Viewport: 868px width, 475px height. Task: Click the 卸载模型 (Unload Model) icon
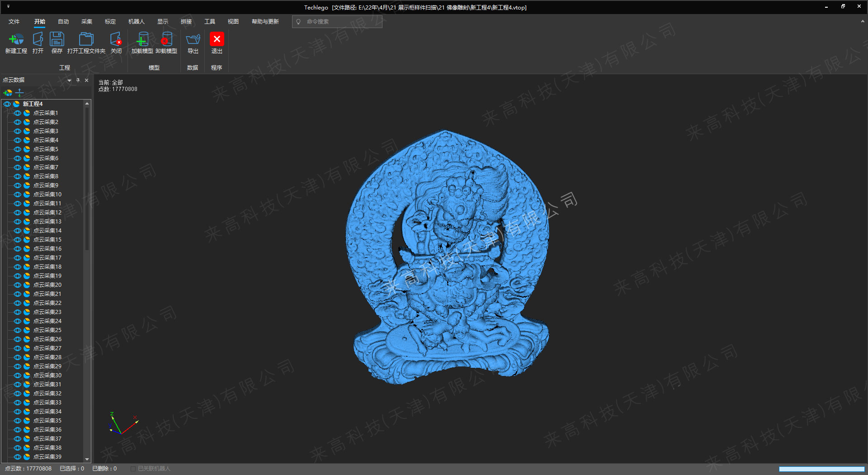pos(166,40)
